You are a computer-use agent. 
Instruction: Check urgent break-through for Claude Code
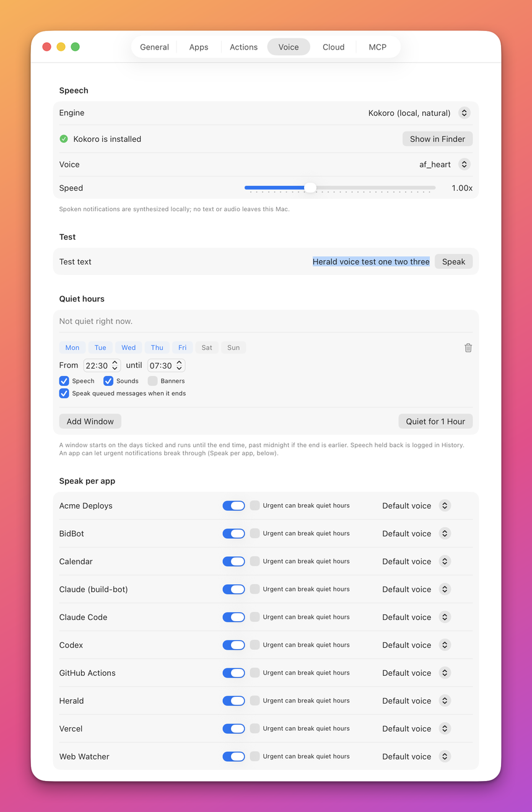(x=255, y=617)
